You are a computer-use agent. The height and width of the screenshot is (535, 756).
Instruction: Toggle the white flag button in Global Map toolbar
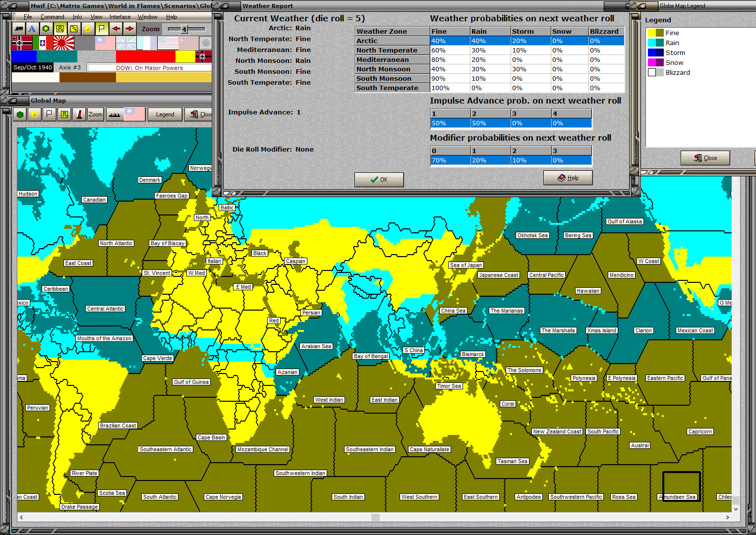coord(49,114)
